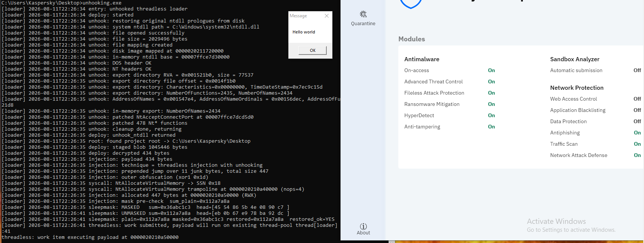Click the On status for HyperDetect
Image resolution: width=644 pixels, height=243 pixels.
click(491, 115)
